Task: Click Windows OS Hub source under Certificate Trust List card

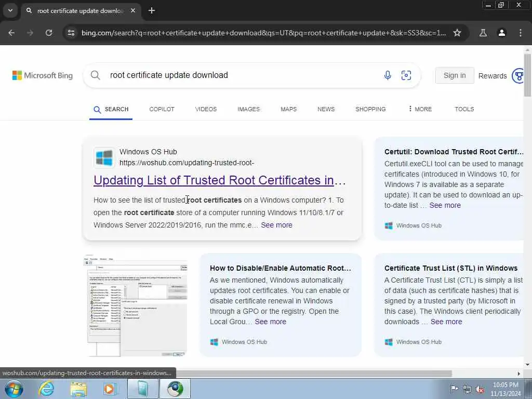Action: 413,342
